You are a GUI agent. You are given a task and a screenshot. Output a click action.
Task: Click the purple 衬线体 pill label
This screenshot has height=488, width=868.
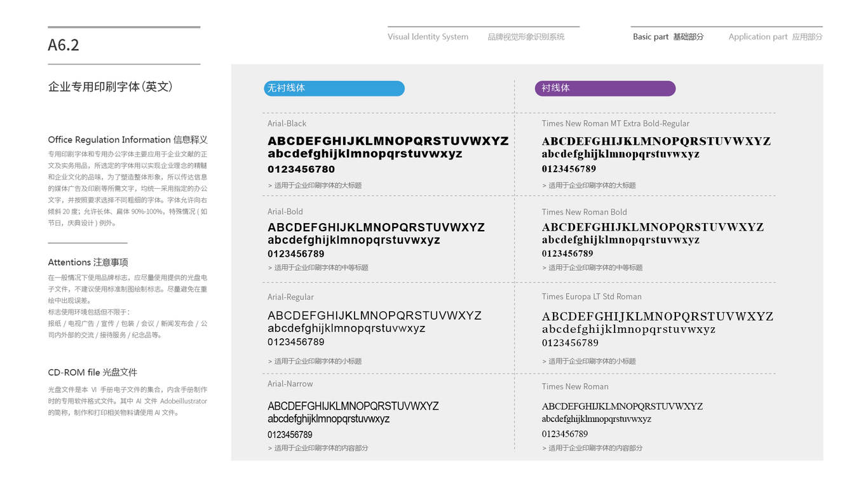[x=605, y=88]
